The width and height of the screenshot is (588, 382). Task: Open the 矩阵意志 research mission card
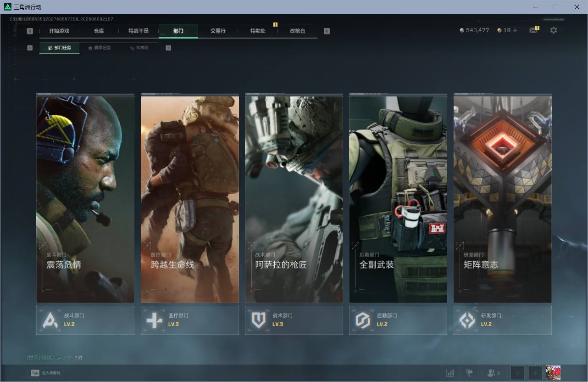pyautogui.click(x=503, y=198)
